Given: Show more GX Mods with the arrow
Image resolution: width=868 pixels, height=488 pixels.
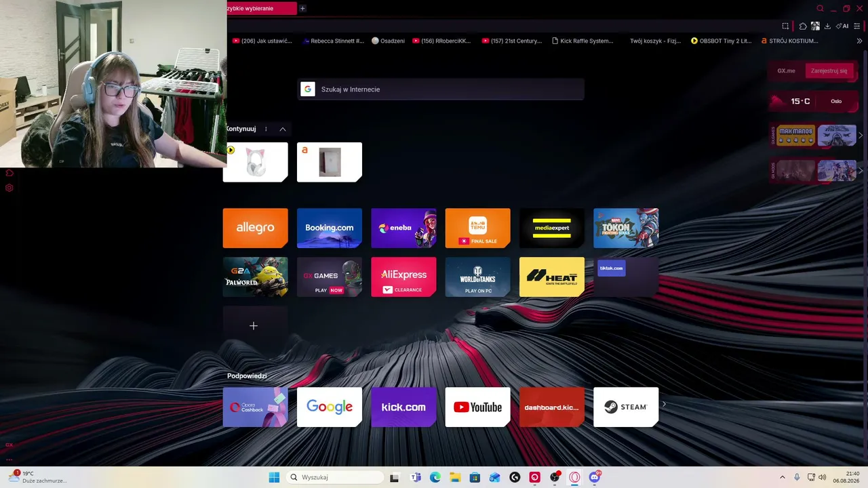Looking at the screenshot, I should pos(861,170).
